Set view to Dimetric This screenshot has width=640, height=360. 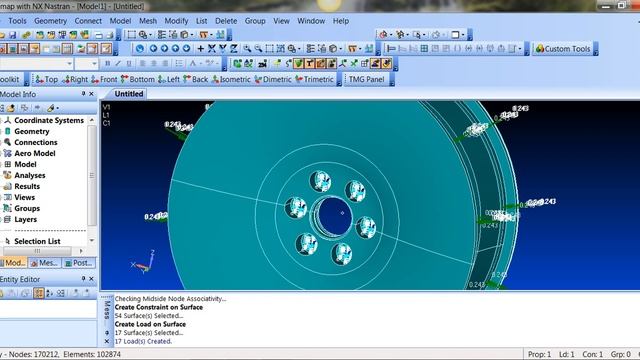(273, 79)
